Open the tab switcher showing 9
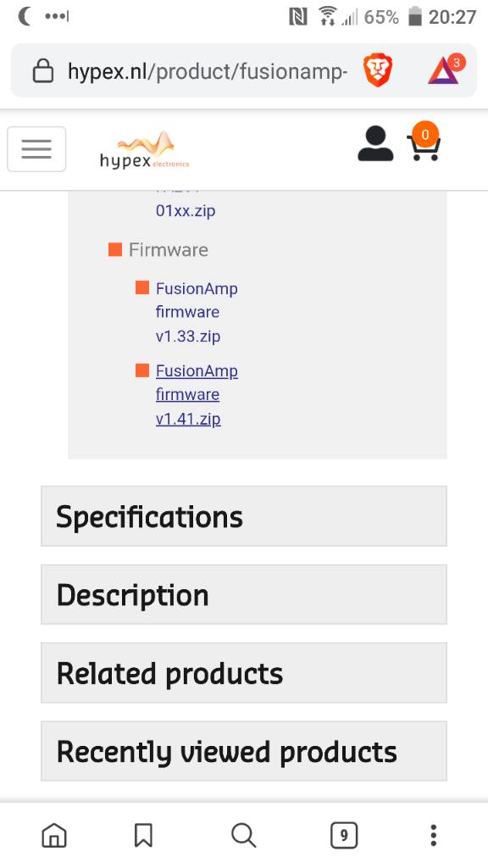The height and width of the screenshot is (868, 488). click(344, 835)
